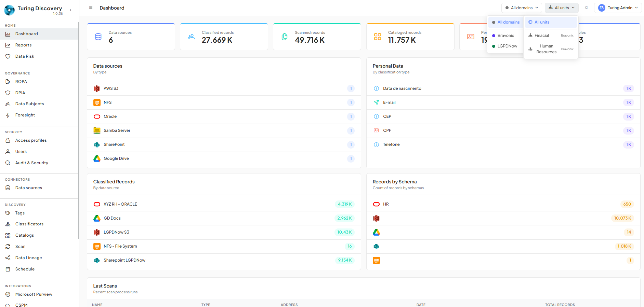Screen dimensions: 644x307
Task: Click the Data de nascimento row
Action: pos(503,88)
